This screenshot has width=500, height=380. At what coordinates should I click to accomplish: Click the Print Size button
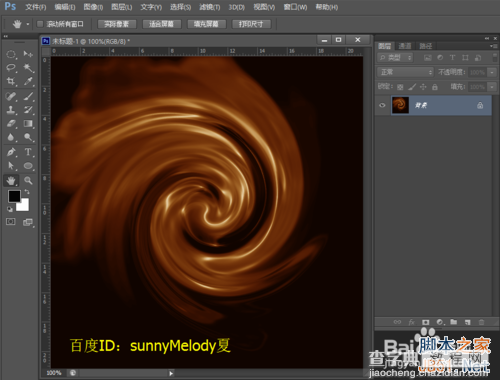coord(251,24)
